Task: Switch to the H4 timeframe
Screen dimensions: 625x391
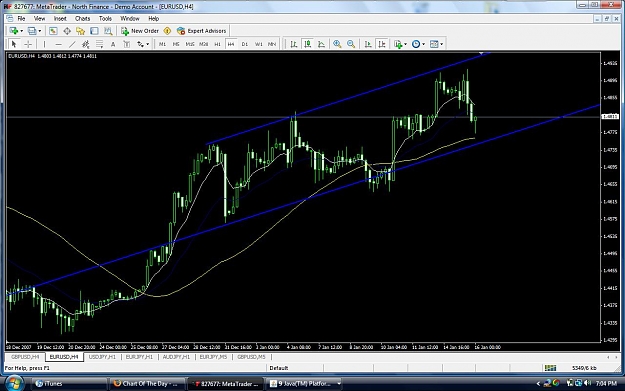Action: click(231, 44)
